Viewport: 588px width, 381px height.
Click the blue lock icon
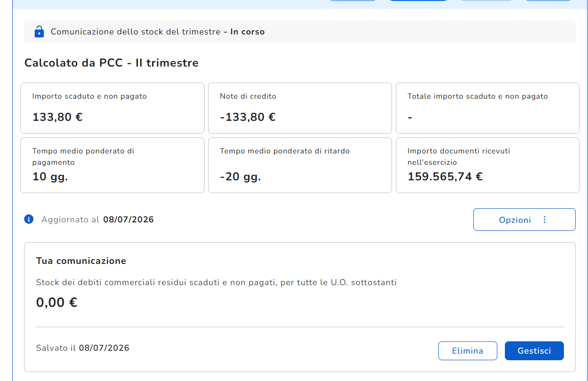(39, 32)
